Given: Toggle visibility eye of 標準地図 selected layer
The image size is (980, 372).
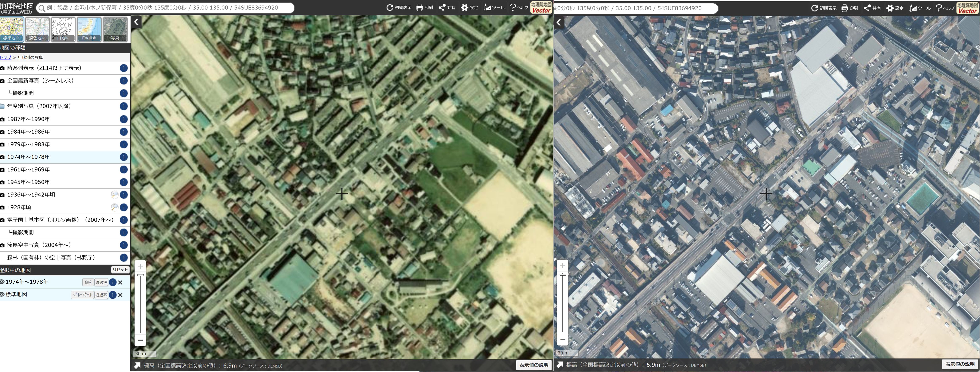Looking at the screenshot, I should click(2, 294).
